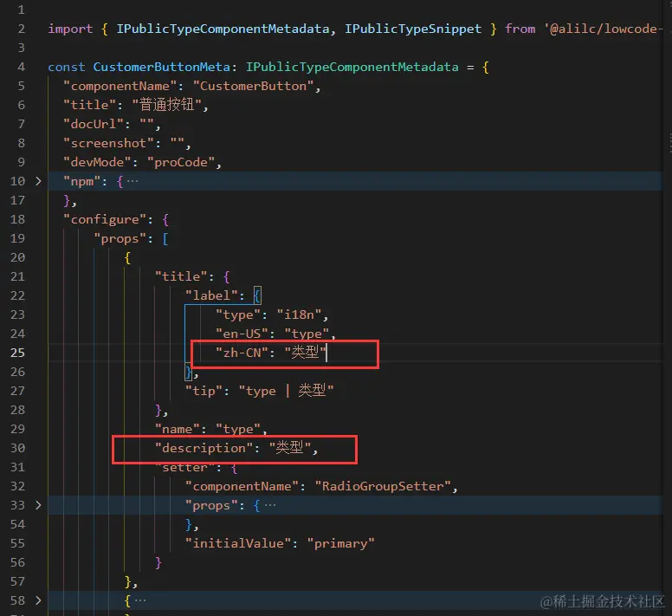Click the "label" key on line 22
Viewport: 672px width, 616px height.
[211, 295]
